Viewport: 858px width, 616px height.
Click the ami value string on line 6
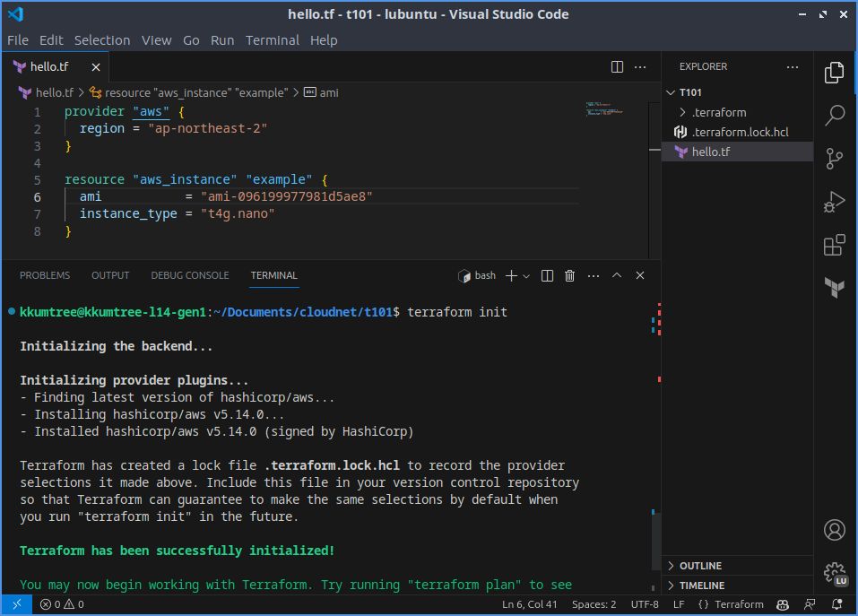pyautogui.click(x=286, y=196)
